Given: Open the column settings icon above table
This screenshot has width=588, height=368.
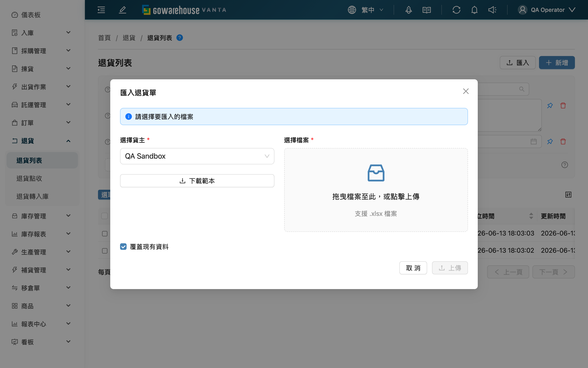Looking at the screenshot, I should [568, 195].
